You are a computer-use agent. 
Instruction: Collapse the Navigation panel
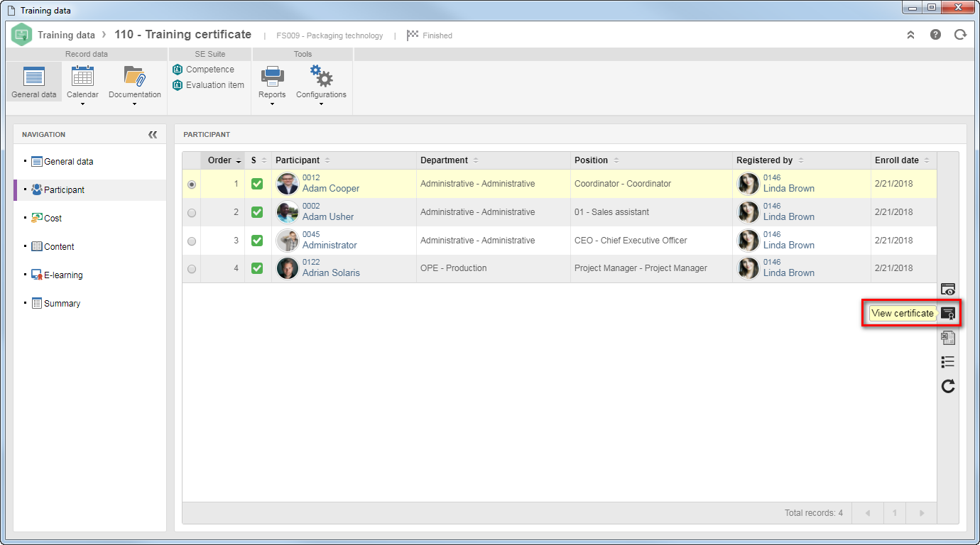coord(153,134)
